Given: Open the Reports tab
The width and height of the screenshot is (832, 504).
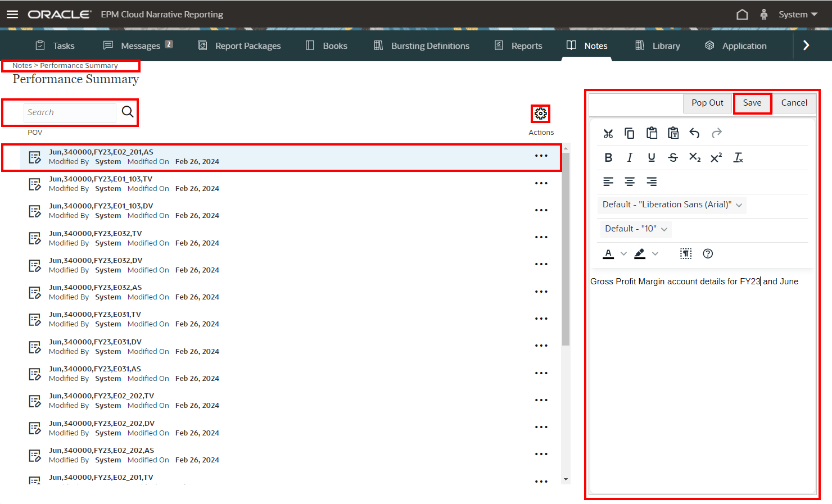Looking at the screenshot, I should pos(518,46).
